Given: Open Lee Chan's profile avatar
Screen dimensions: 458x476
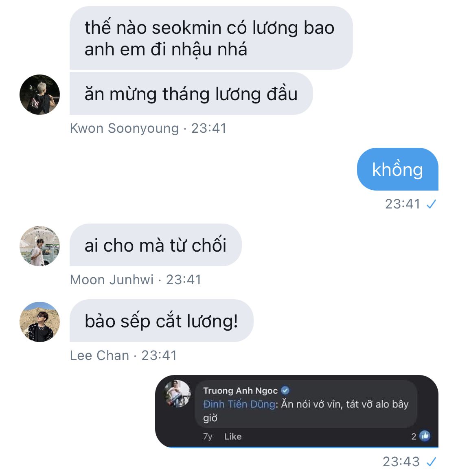Looking at the screenshot, I should pos(40,322).
